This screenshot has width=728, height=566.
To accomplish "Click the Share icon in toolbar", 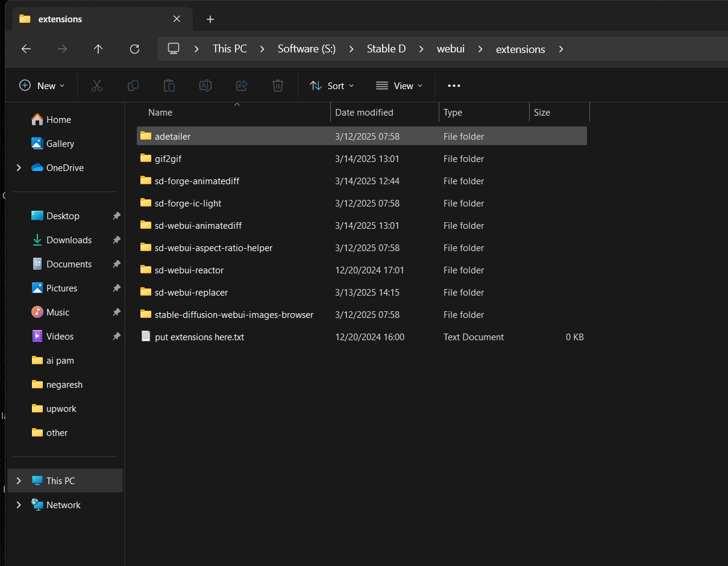I will click(242, 86).
